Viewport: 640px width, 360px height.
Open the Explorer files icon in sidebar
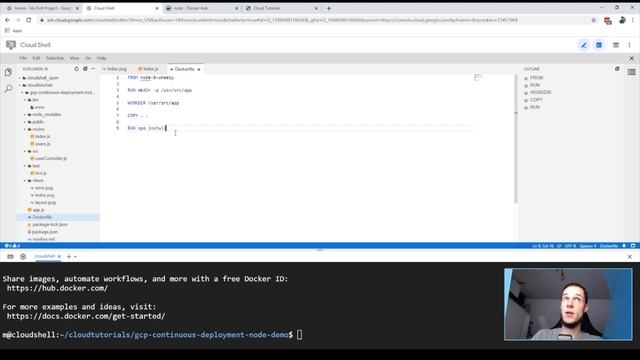point(8,73)
